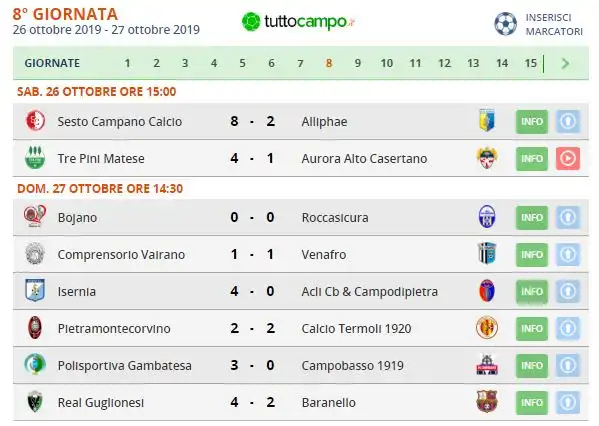
Task: Click the blue circle icon in Bojano row
Action: point(568,217)
